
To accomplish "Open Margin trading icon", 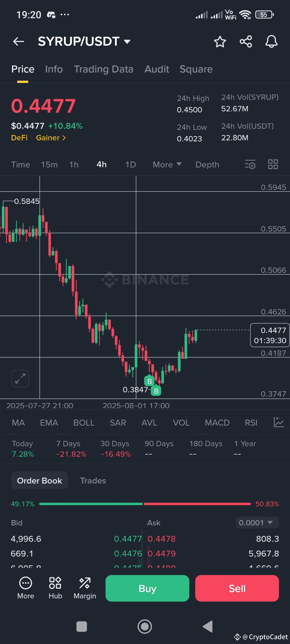I will (x=85, y=588).
